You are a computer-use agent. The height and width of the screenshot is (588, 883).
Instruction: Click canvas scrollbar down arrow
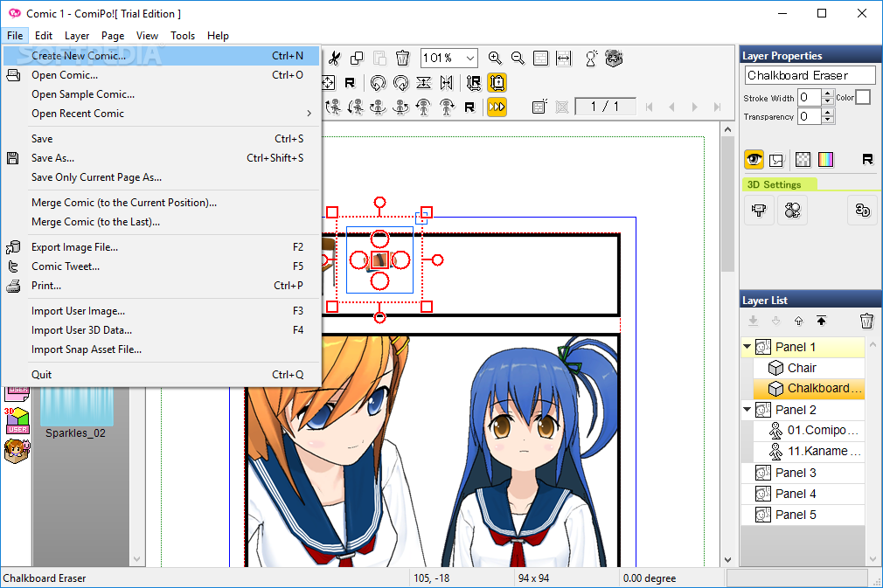(x=727, y=560)
